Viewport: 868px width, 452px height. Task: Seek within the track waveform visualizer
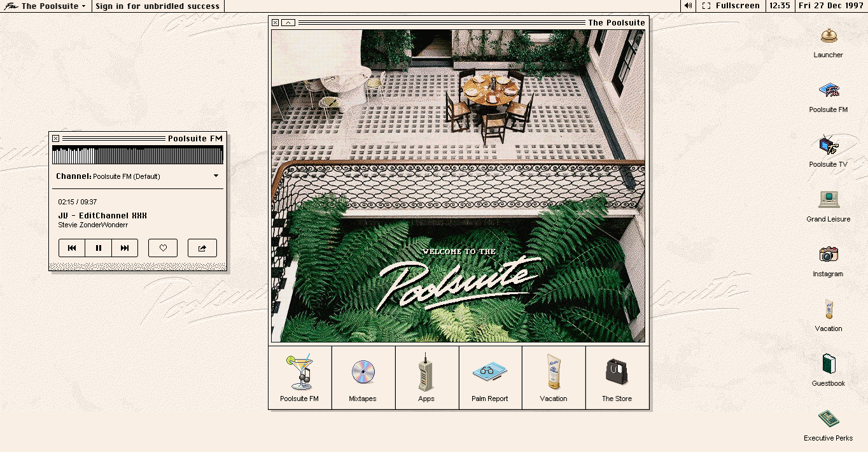[137, 154]
